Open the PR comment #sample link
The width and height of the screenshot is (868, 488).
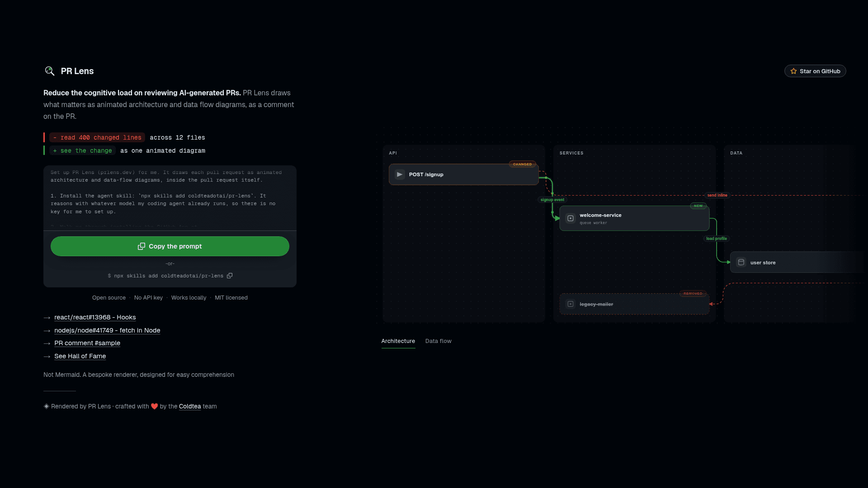click(87, 343)
